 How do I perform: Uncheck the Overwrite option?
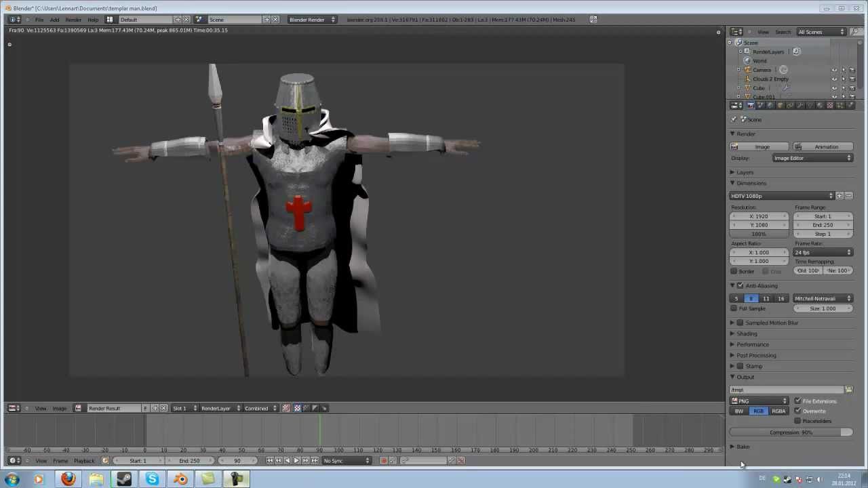tap(797, 411)
